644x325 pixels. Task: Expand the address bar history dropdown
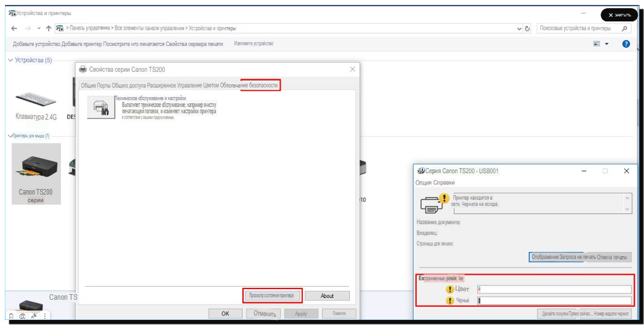[519, 28]
